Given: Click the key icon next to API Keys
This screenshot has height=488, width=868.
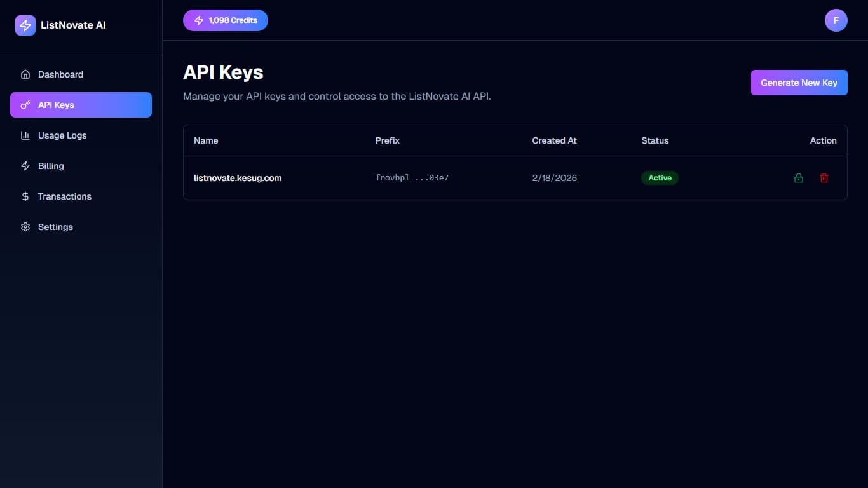Looking at the screenshot, I should pyautogui.click(x=25, y=104).
